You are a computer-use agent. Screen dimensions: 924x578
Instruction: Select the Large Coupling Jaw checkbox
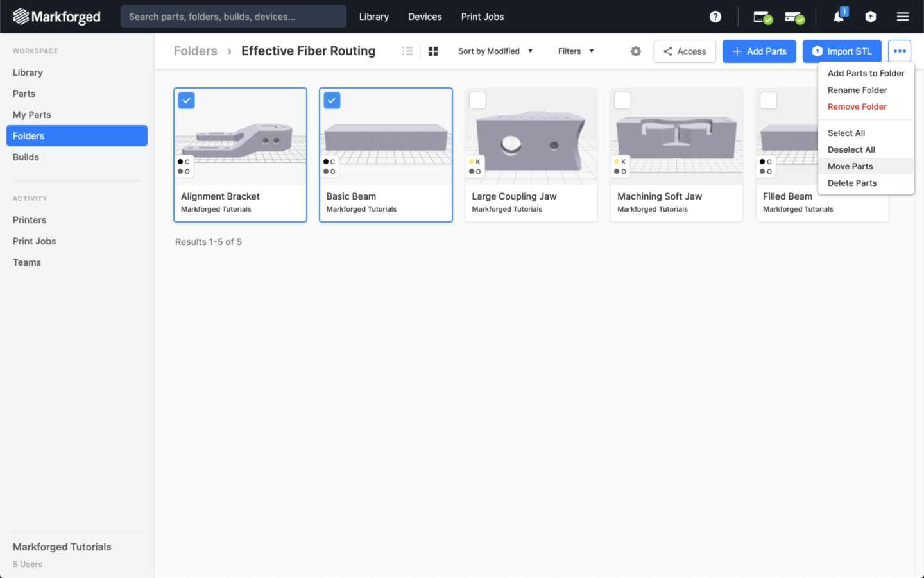tap(477, 101)
